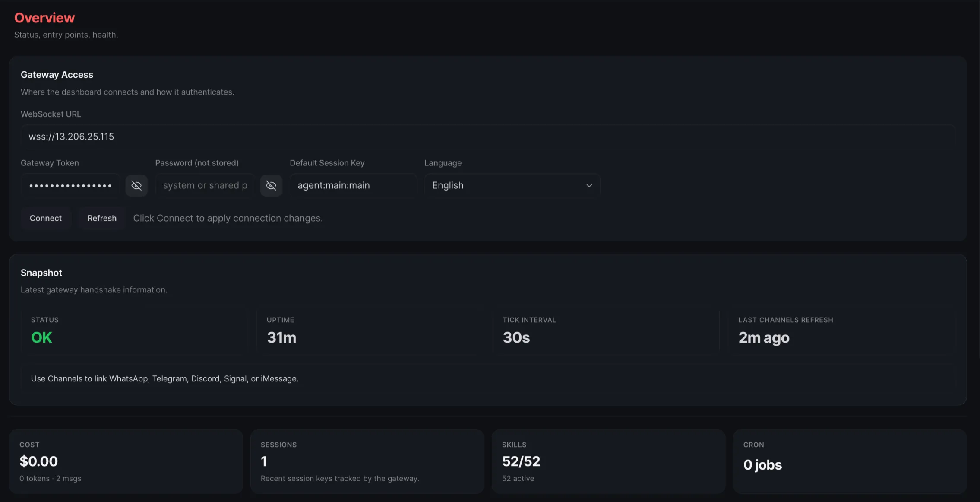The width and height of the screenshot is (980, 502).
Task: Click the 2m ago last refresh value
Action: (x=764, y=338)
